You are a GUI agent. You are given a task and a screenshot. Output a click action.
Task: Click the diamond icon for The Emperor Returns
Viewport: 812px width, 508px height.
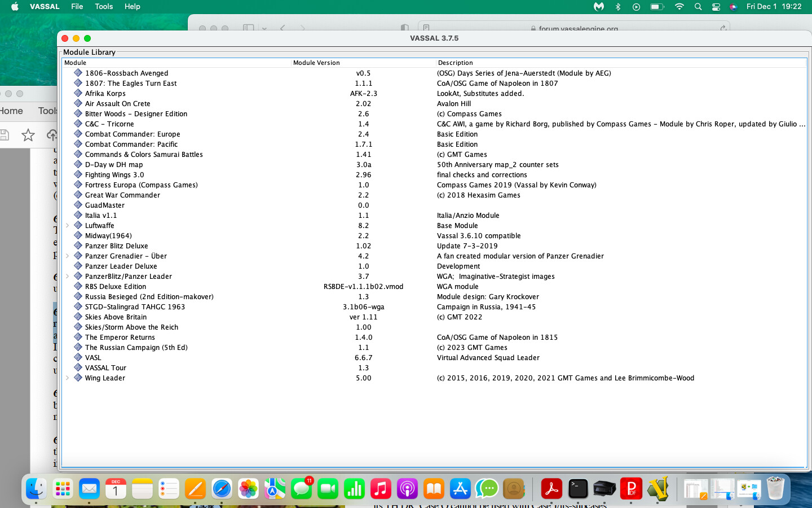78,337
